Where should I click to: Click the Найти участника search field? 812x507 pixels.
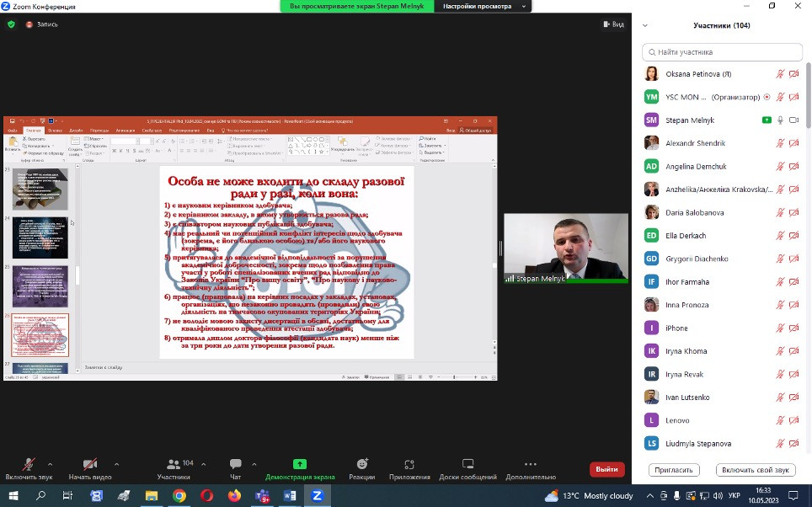point(723,51)
